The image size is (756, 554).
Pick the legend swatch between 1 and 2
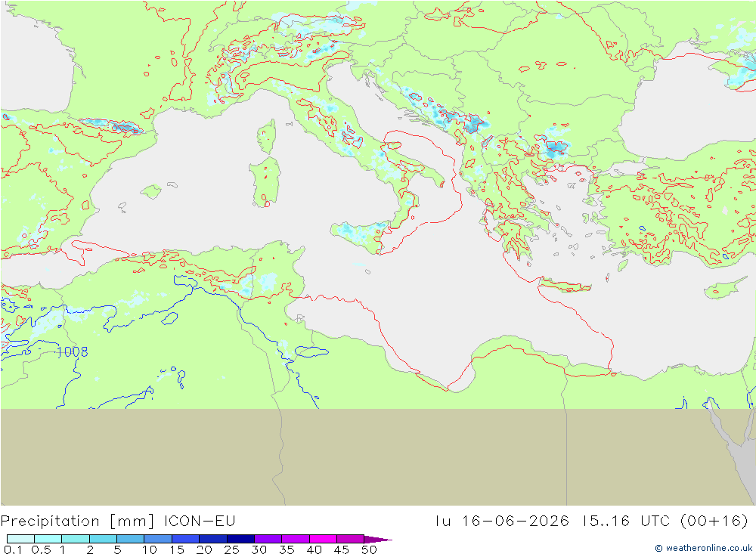point(76,539)
